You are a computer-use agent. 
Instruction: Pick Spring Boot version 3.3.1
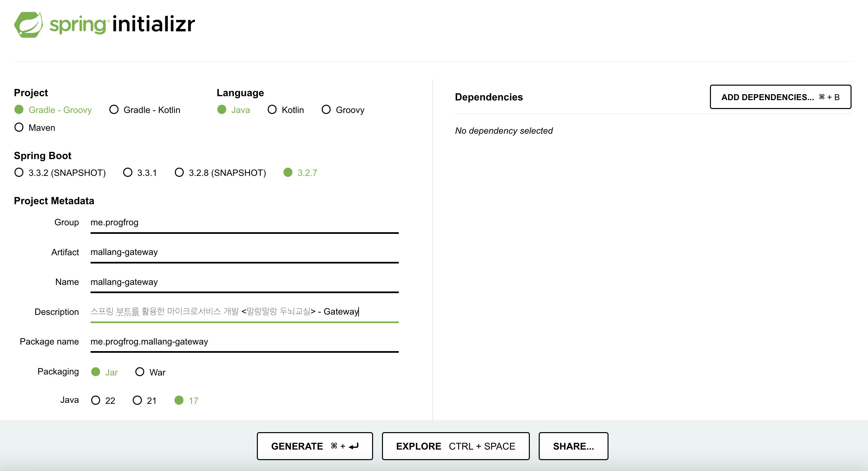[128, 173]
